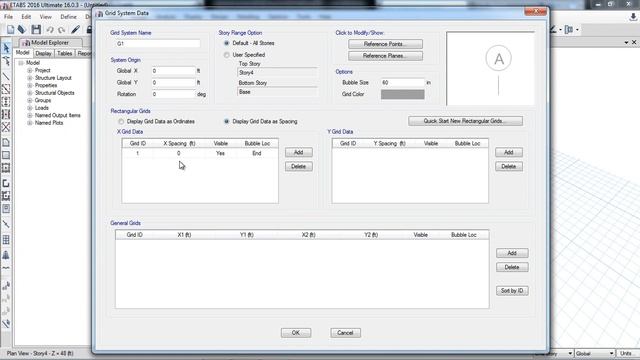Screen dimensions: 640x360
Task: Select the tower-shaped icon in left toolbar
Action: (6, 255)
